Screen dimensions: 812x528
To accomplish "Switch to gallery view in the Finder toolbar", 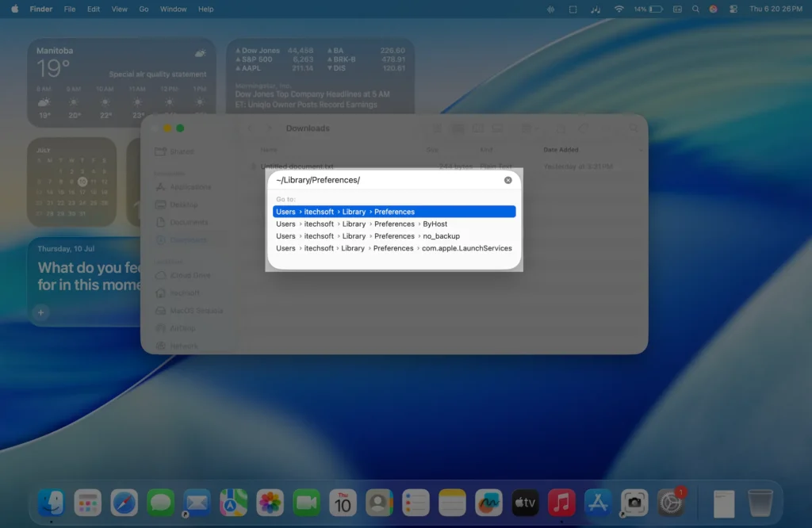I will point(498,128).
